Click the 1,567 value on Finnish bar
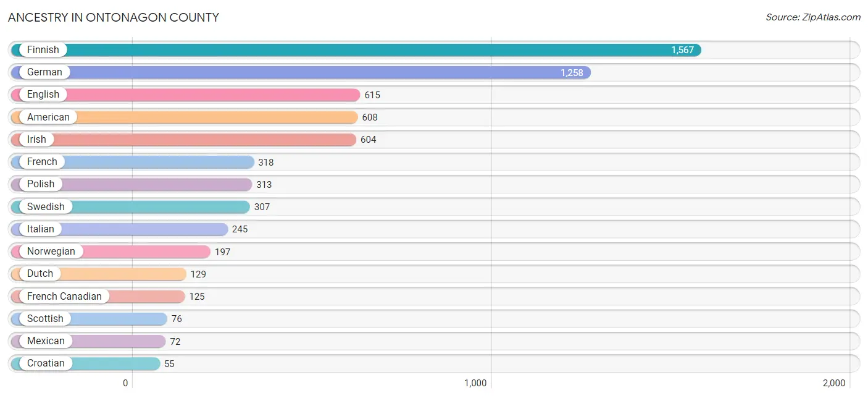868x398 pixels. point(683,50)
